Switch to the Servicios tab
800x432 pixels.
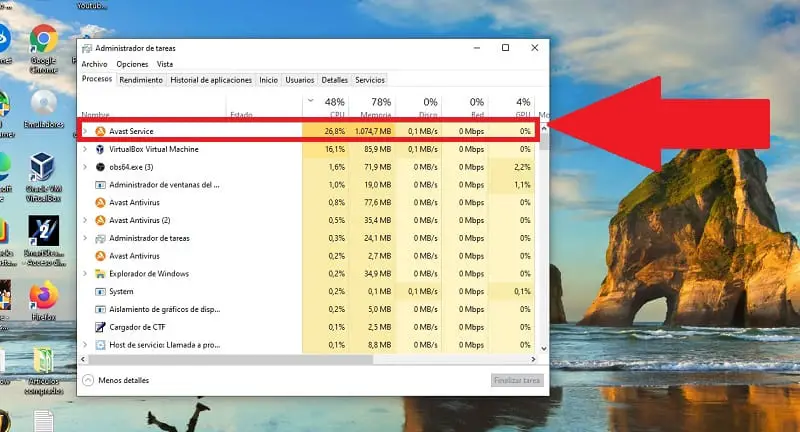370,80
